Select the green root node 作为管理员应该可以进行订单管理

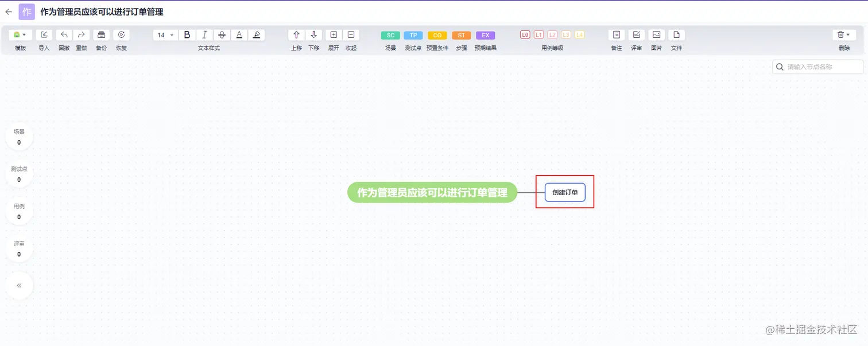[432, 193]
